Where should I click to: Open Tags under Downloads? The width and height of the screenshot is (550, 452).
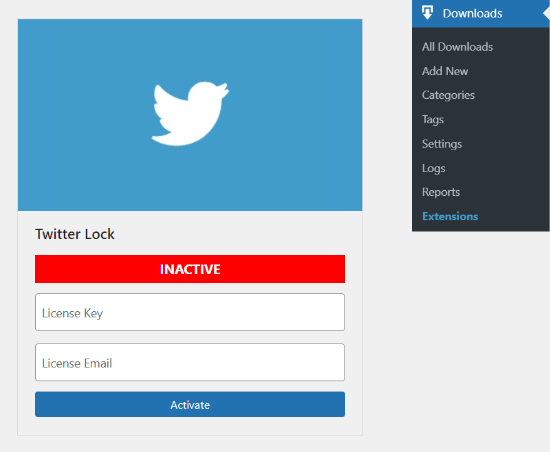pyautogui.click(x=433, y=120)
